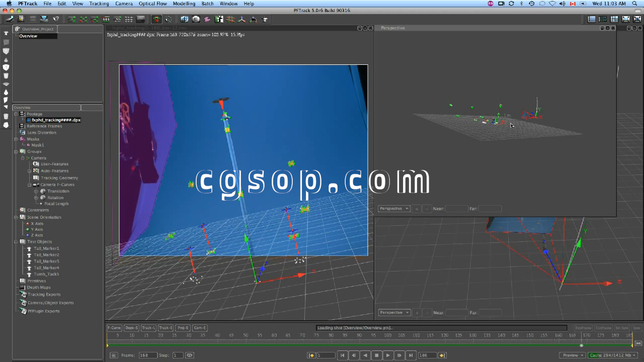Viewport: 644px width, 362px height.
Task: Collapse the Footage tree node
Action: (16, 114)
